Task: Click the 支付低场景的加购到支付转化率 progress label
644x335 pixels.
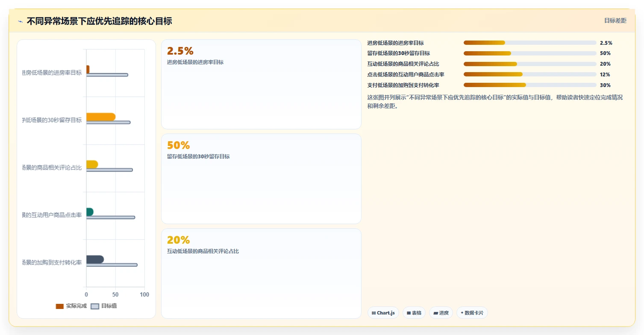Action: click(x=403, y=85)
